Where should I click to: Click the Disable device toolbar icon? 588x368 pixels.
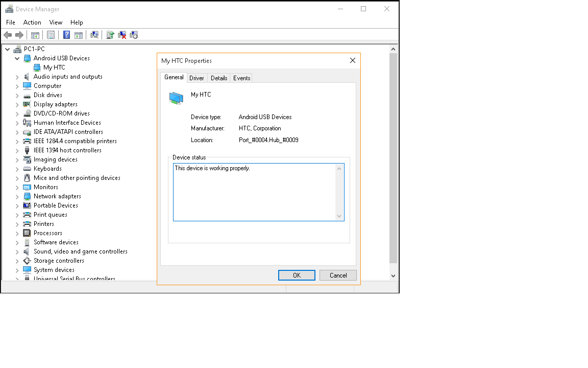[x=134, y=35]
